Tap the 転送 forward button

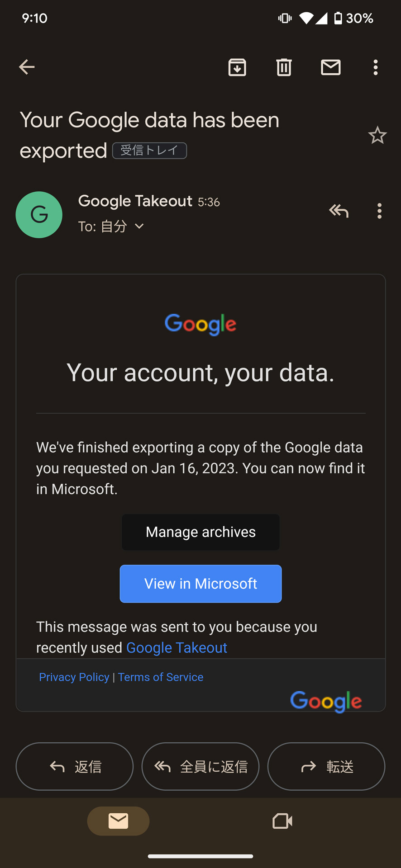pos(326,766)
